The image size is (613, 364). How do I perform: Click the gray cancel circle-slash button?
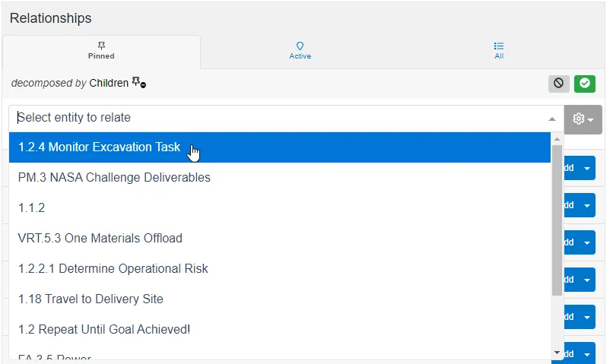tap(559, 83)
